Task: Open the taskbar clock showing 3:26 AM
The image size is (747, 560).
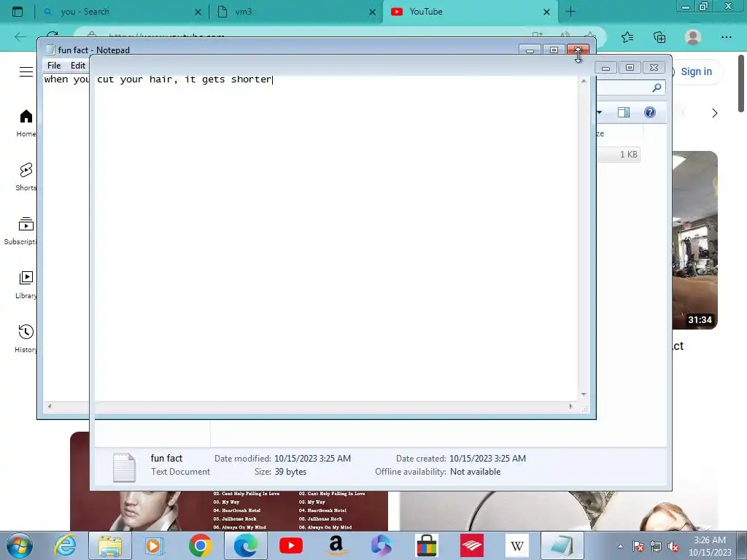Action: pyautogui.click(x=709, y=546)
